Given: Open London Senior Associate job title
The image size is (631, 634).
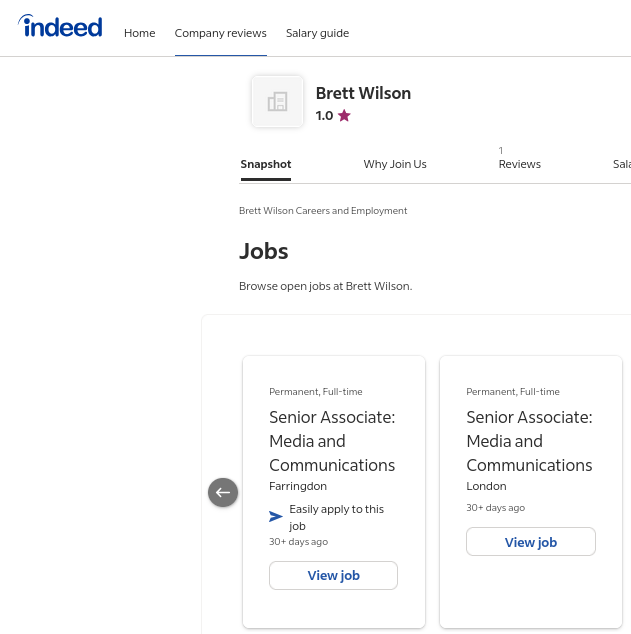Looking at the screenshot, I should click(529, 441).
